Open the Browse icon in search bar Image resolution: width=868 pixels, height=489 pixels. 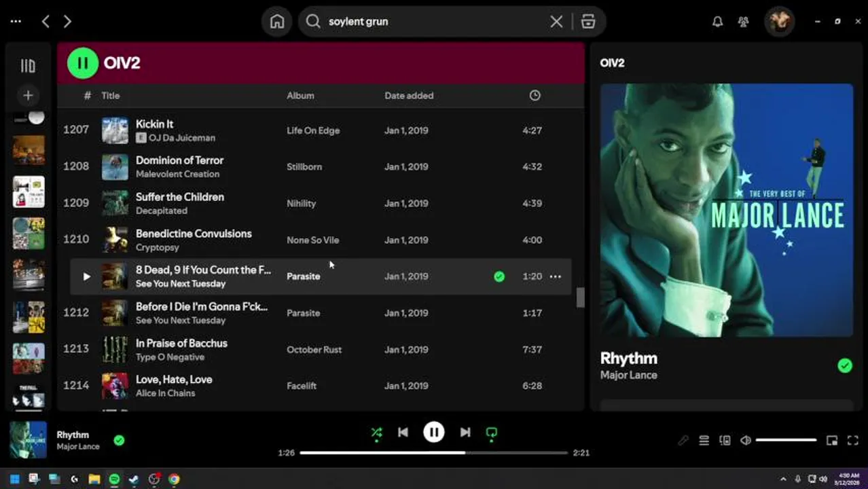click(x=588, y=22)
